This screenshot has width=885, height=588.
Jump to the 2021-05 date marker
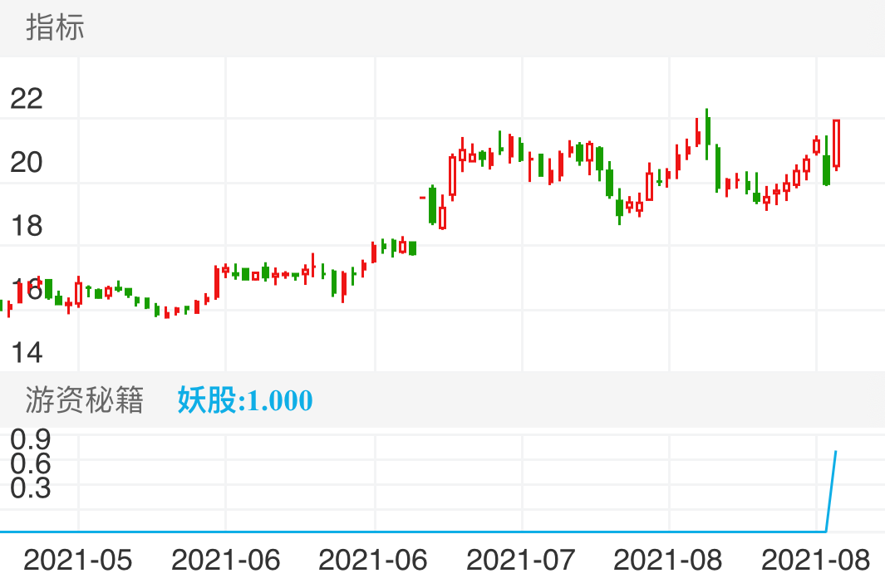click(77, 560)
